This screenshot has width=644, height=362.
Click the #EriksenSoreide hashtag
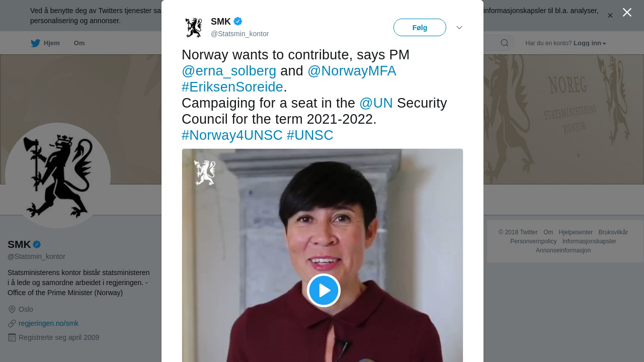(232, 87)
